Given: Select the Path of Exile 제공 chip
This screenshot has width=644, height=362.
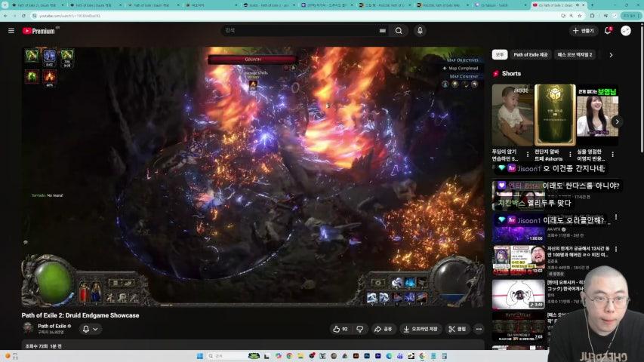Looking at the screenshot, I should pyautogui.click(x=530, y=54).
